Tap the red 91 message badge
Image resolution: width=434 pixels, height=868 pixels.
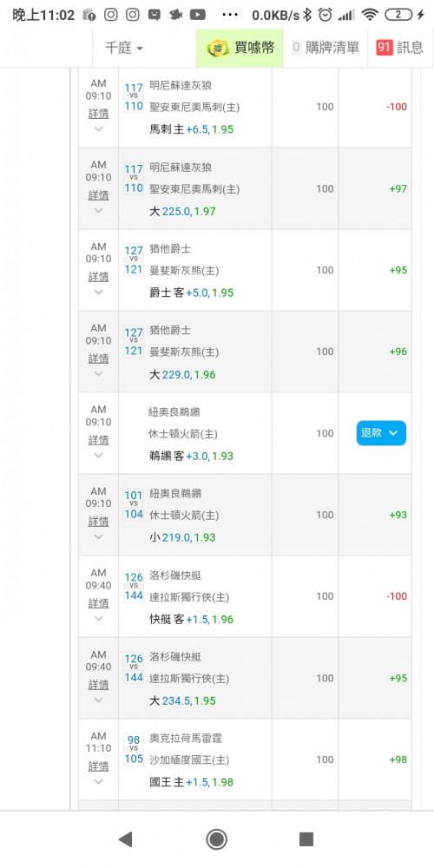pyautogui.click(x=385, y=48)
